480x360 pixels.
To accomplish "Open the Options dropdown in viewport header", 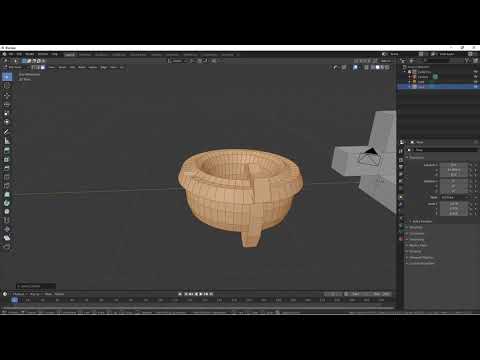I will [x=386, y=61].
